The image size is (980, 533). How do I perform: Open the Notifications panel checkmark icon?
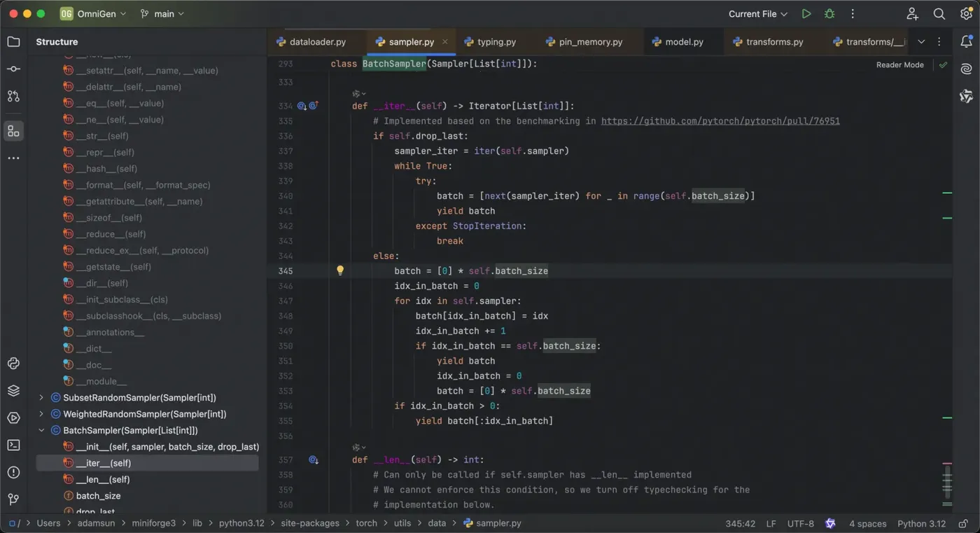coord(966,41)
